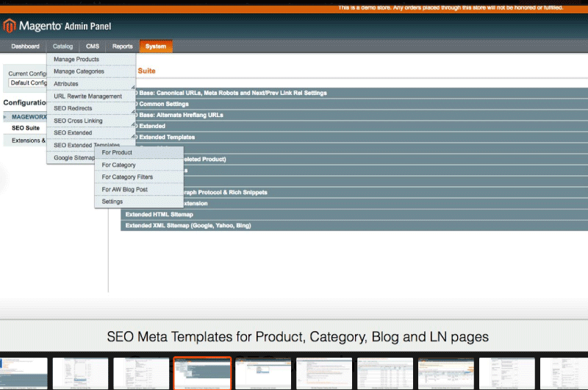Expand the SEO Cross Linking submenu
This screenshot has height=390, width=588.
coord(91,121)
